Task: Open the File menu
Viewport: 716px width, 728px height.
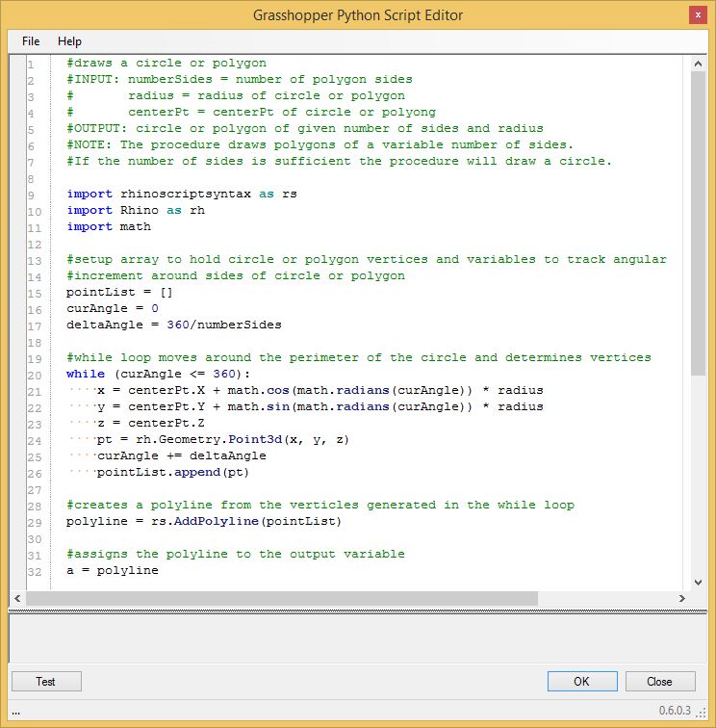Action: click(x=31, y=41)
